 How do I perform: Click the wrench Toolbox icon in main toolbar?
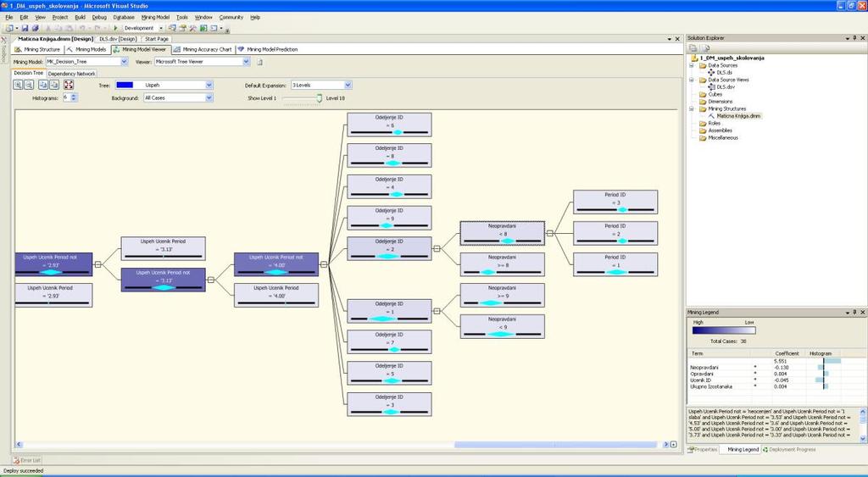[192, 28]
